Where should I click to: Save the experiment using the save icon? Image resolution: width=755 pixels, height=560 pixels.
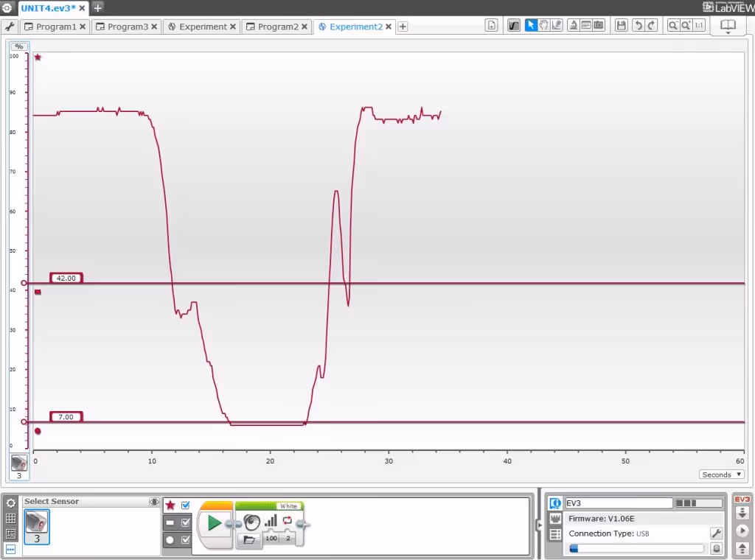click(x=622, y=25)
